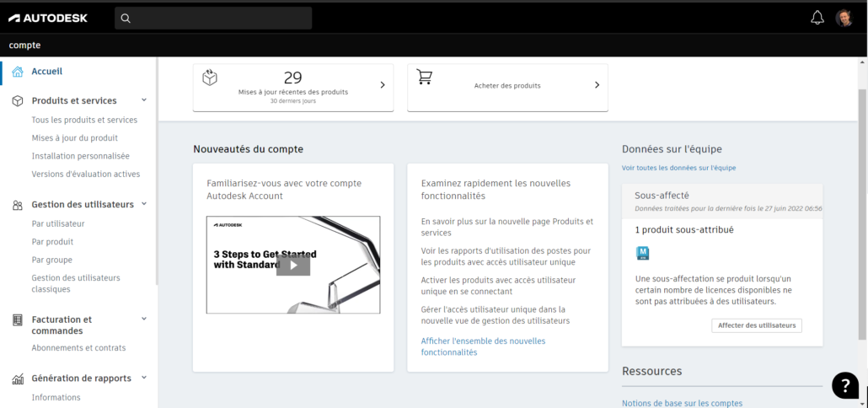868x408 pixels.
Task: Open Mises à jour du produit
Action: pos(75,138)
